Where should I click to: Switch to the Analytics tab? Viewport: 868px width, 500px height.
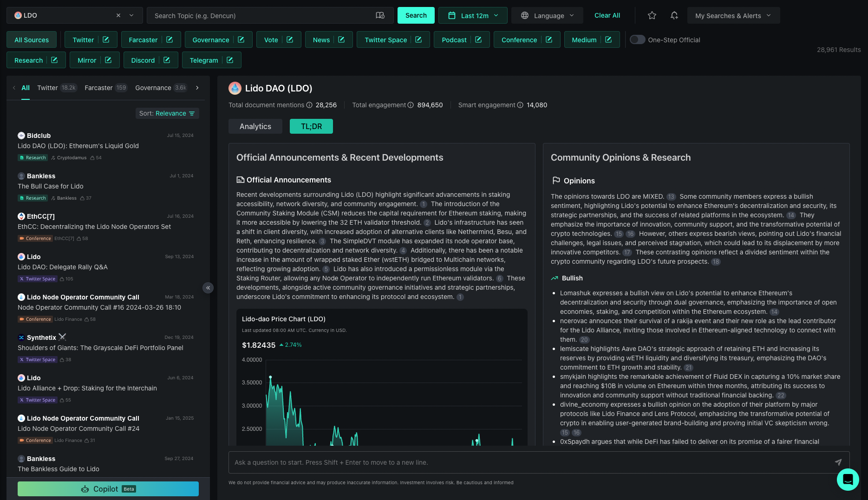pos(255,126)
